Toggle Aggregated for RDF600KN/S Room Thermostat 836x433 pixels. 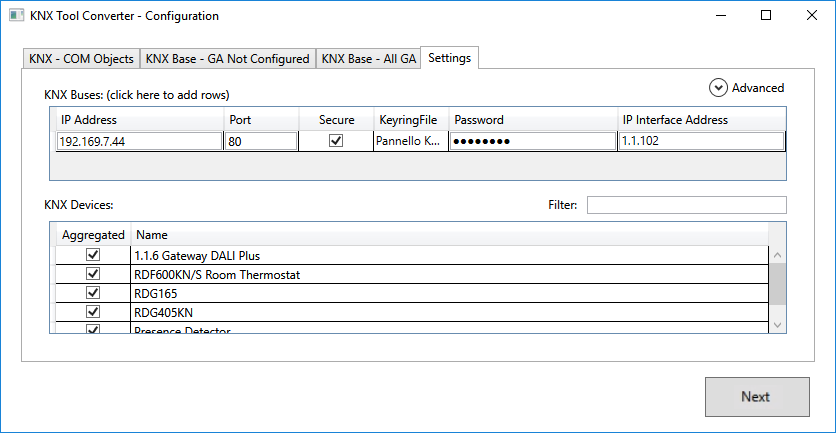(93, 274)
